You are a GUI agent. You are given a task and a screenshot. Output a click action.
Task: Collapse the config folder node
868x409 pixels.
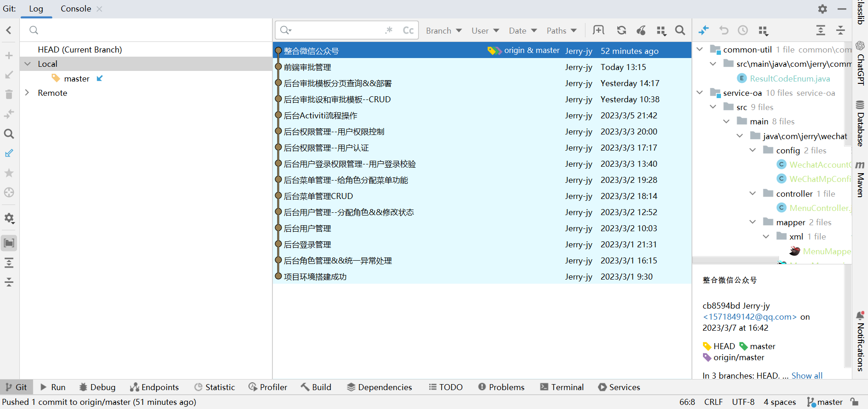(753, 150)
